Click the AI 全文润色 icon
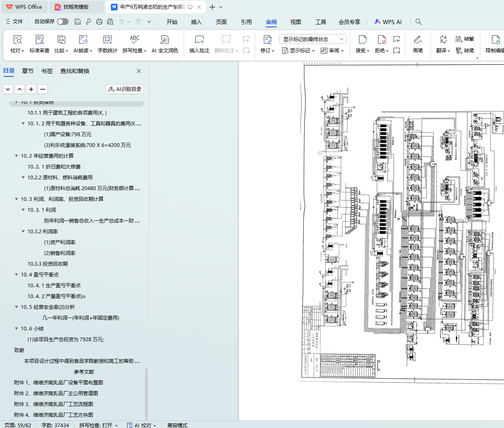Viewport: 504px width, 428px height. (x=165, y=40)
